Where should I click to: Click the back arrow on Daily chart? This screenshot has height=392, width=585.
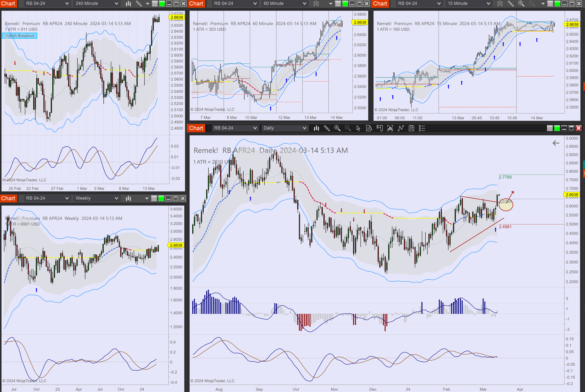[556, 143]
